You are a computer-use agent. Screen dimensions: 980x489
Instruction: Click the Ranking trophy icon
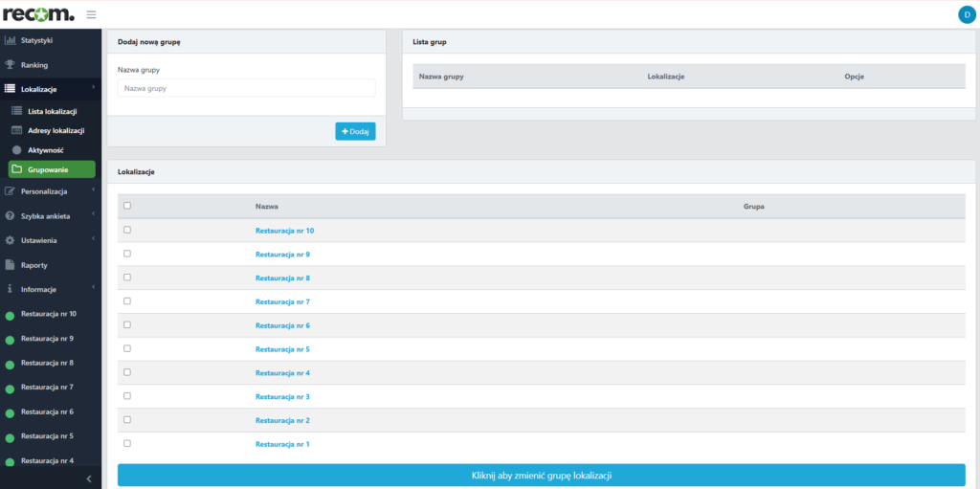[11, 65]
